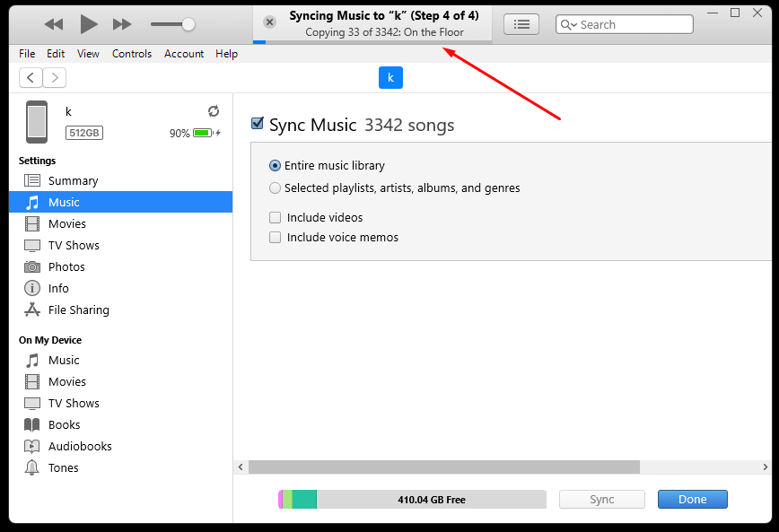Open the View menu
Viewport: 779px width, 532px height.
click(x=88, y=54)
